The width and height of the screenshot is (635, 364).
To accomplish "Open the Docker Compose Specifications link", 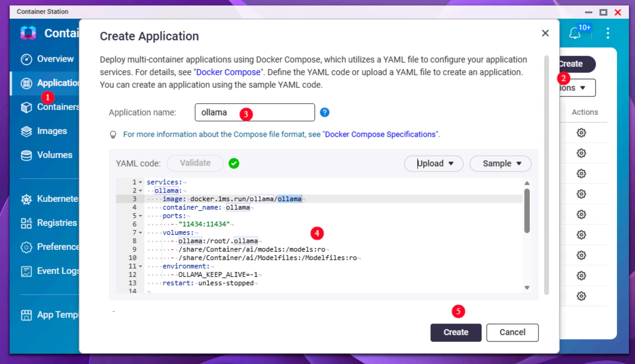I will point(380,134).
